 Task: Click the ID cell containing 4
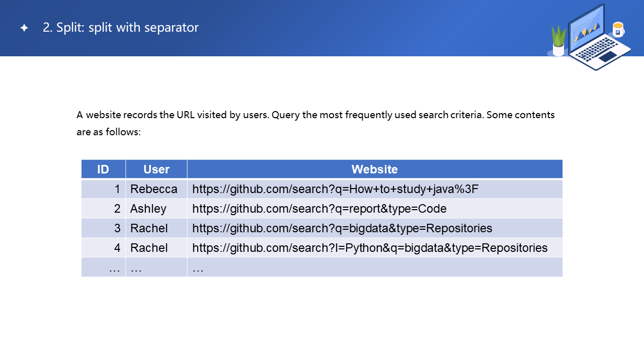point(117,248)
